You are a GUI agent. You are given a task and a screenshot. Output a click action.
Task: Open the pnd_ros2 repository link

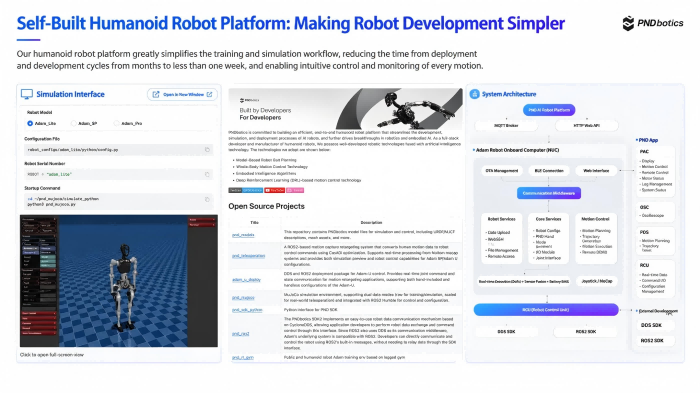click(x=241, y=334)
